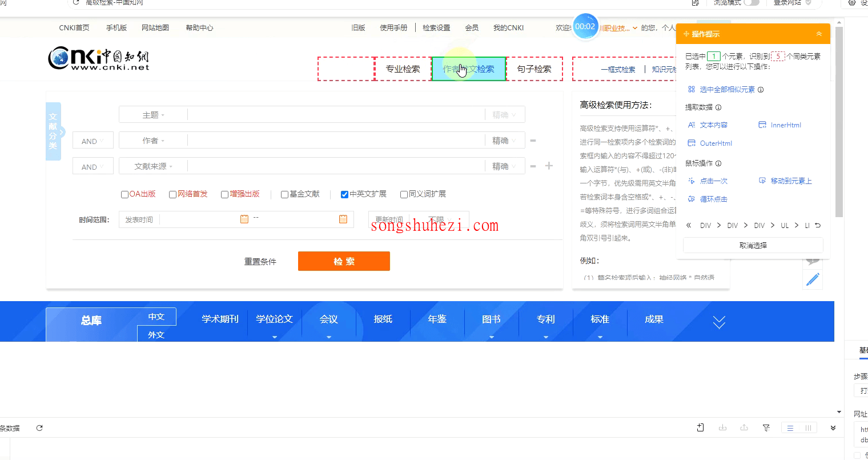868x460 pixels.
Task: Open the 帮助中心 link
Action: 199,27
